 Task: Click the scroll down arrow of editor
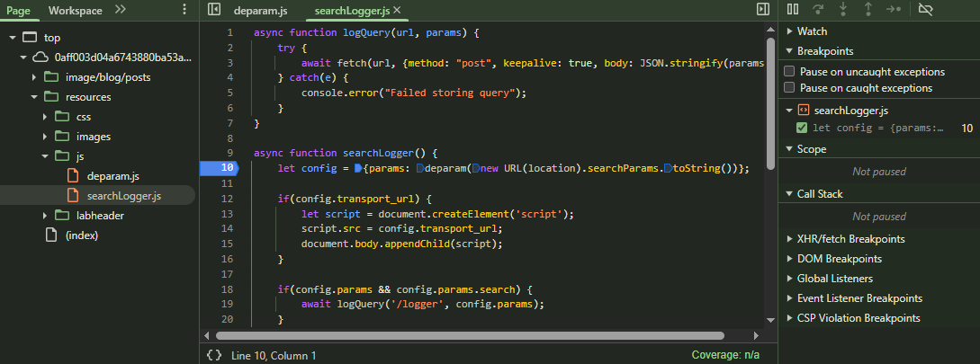click(770, 320)
